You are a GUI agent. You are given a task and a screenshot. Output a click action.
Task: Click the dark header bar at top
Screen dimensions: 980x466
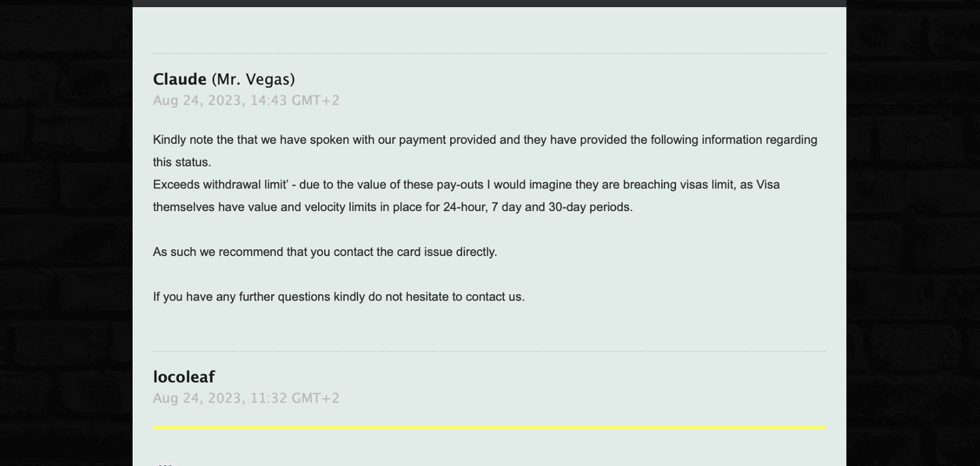[489, 3]
